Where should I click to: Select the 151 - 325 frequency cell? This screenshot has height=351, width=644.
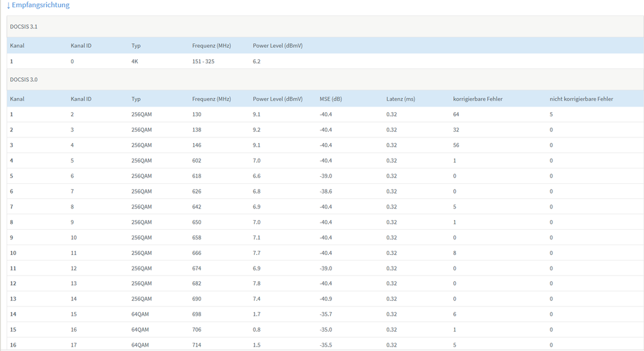[203, 62]
